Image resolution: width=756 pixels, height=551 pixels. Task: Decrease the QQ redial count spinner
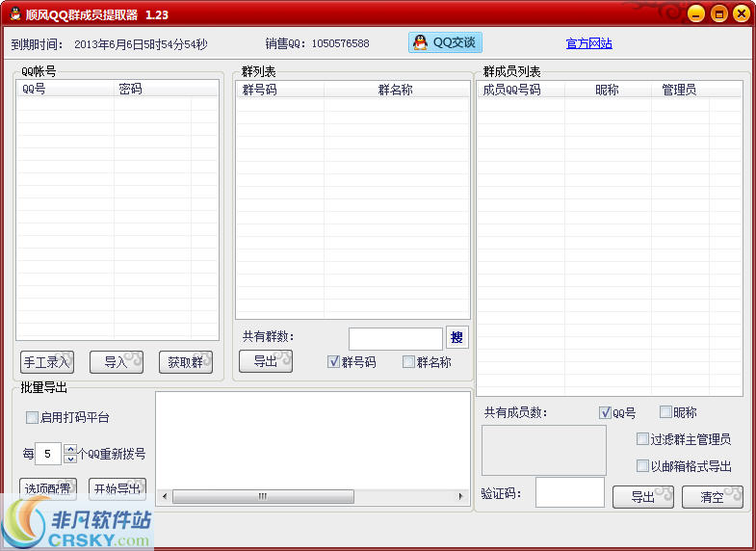click(70, 459)
